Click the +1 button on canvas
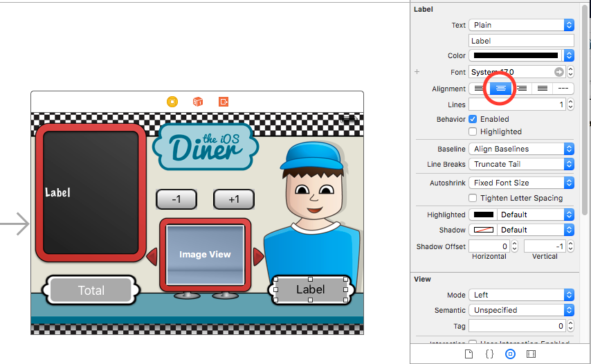This screenshot has height=364, width=591. click(234, 199)
